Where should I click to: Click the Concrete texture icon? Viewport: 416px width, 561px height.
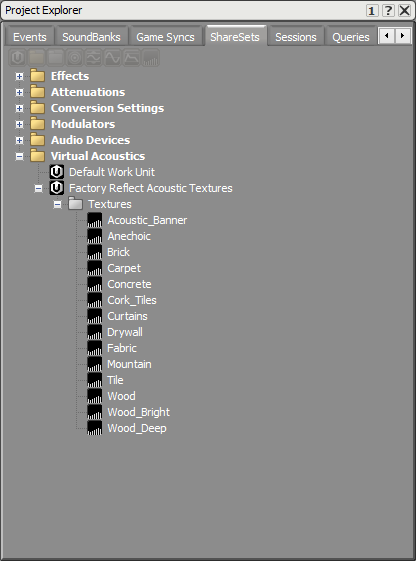[95, 284]
